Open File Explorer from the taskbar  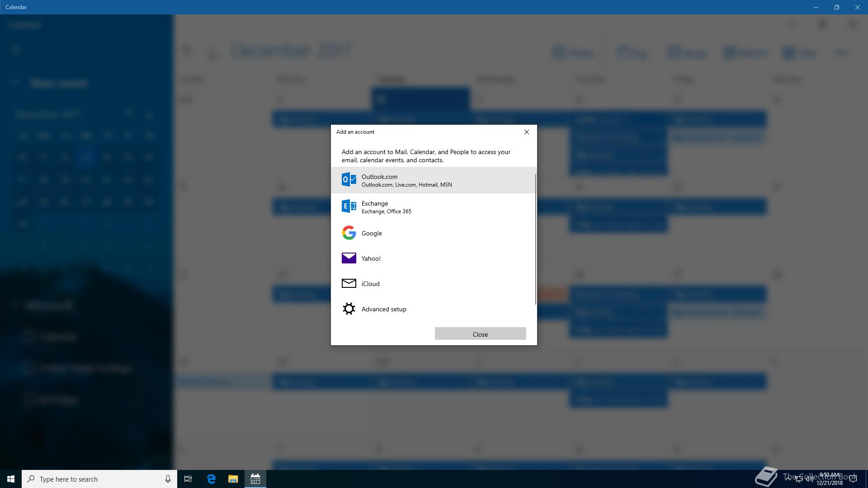pos(233,479)
